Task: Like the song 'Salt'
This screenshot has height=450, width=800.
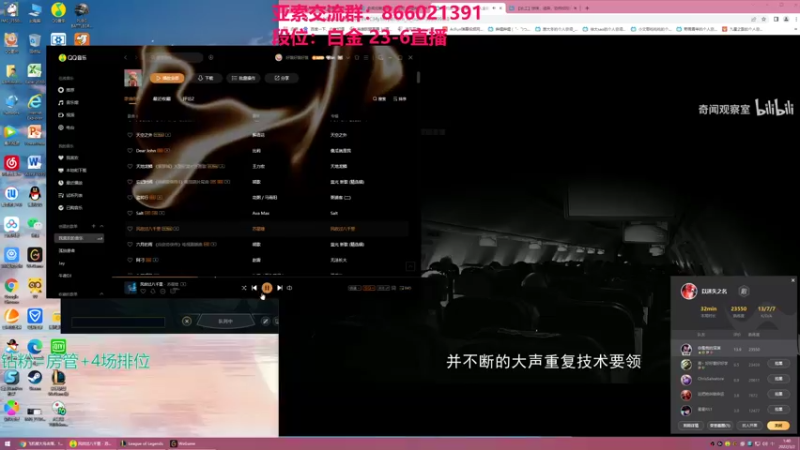Action: pyautogui.click(x=130, y=213)
